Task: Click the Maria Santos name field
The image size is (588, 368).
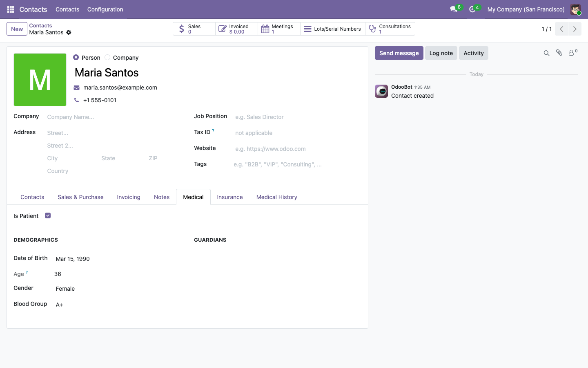Action: 217,72
